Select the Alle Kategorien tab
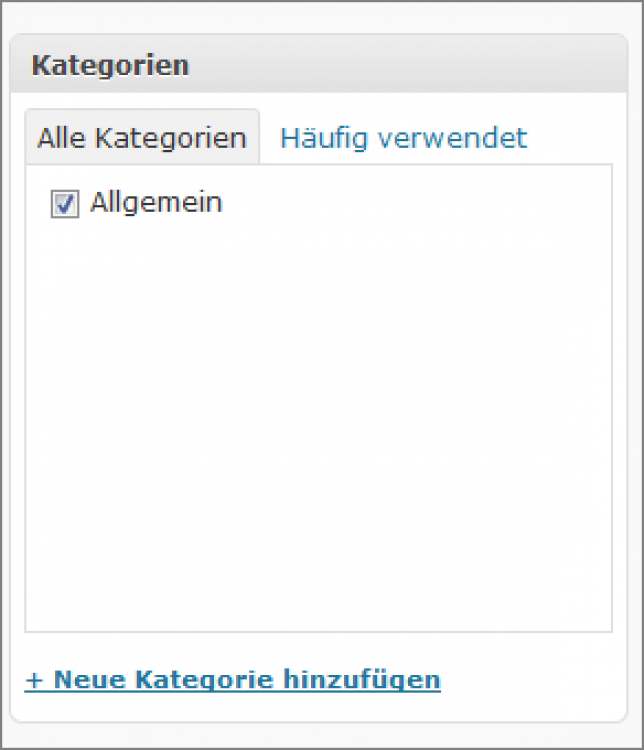 point(142,138)
